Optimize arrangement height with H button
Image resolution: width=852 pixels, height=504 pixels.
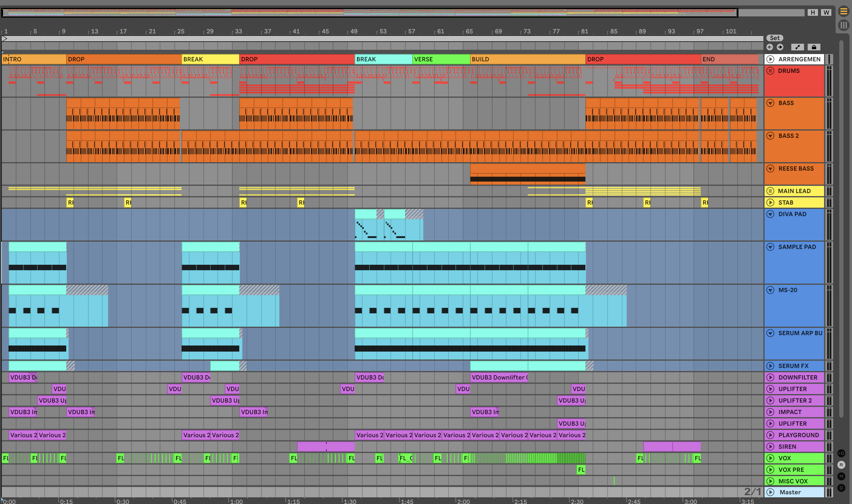pos(813,12)
